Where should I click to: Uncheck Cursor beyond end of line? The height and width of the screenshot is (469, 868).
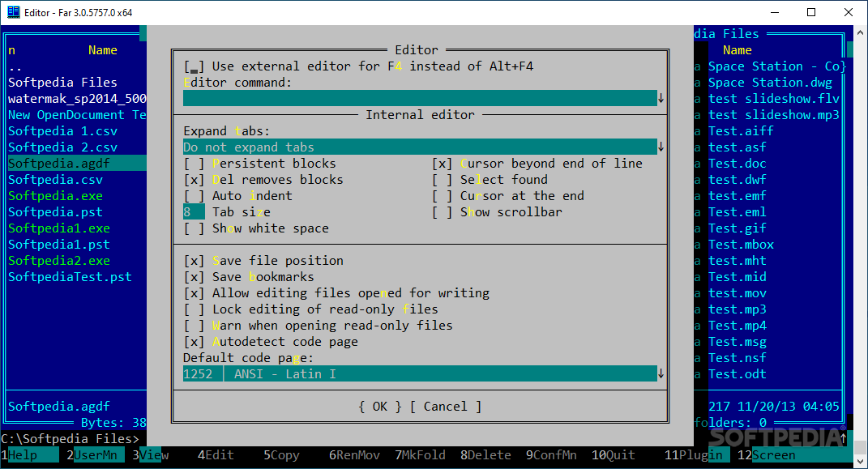click(442, 164)
